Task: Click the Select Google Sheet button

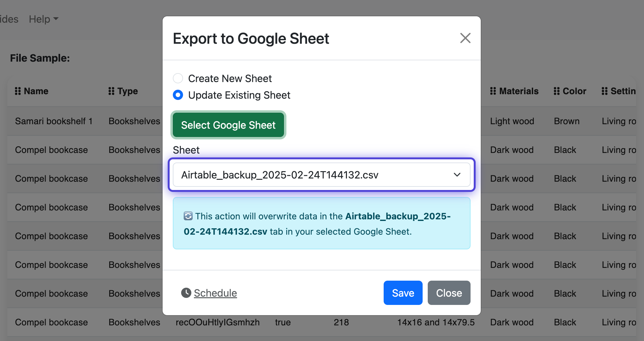Action: tap(228, 125)
